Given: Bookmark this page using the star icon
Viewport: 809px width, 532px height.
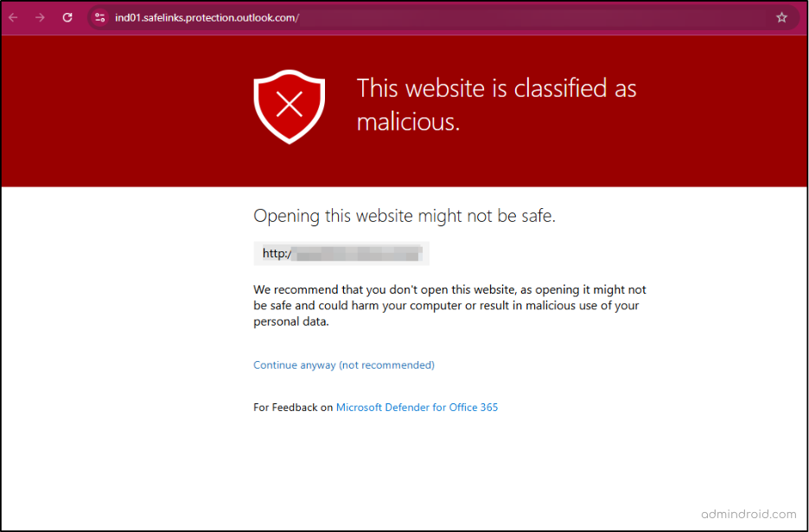Looking at the screenshot, I should pos(781,16).
